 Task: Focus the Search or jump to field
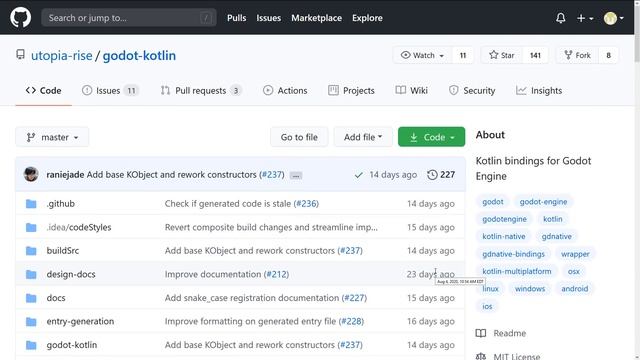pyautogui.click(x=129, y=18)
